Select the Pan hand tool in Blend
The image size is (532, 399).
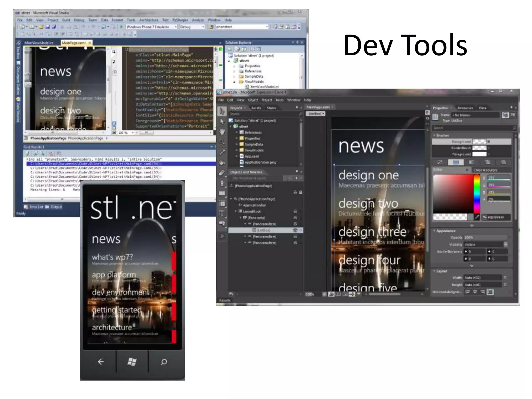click(x=222, y=132)
